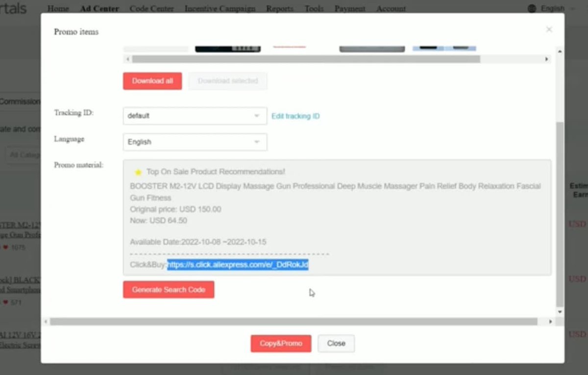The height and width of the screenshot is (375, 588).
Task: Click the disabled Download selected button
Action: tap(227, 81)
